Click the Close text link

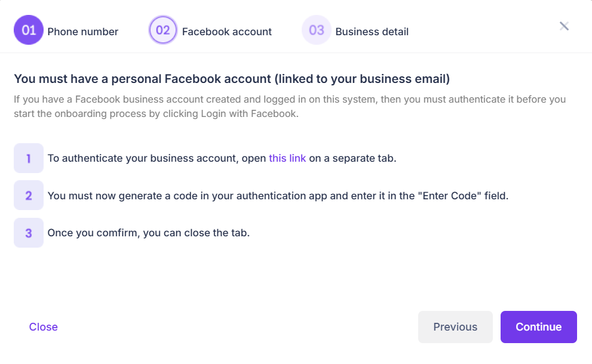pos(44,327)
